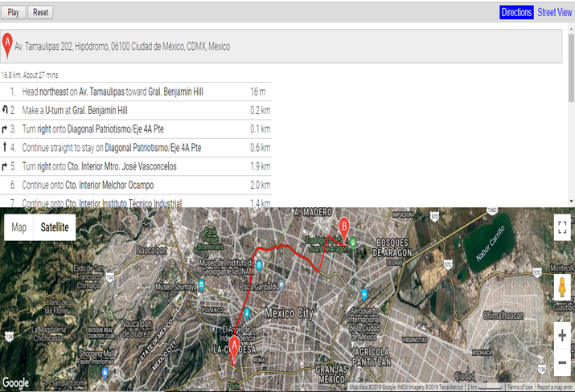Viewport: 575px width, 392px height.
Task: Click the POLANCO label on map
Action: [x=212, y=310]
